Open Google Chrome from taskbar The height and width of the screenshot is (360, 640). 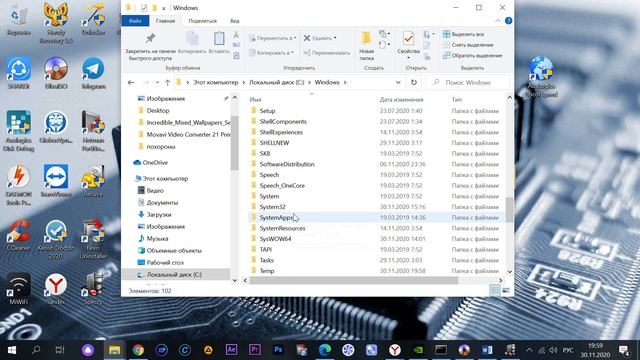(x=138, y=350)
